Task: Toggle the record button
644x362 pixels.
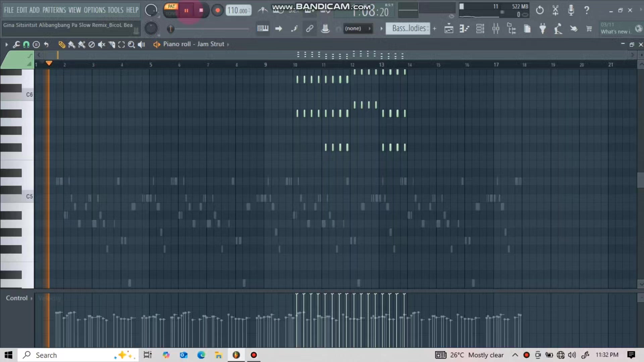Action: (217, 10)
